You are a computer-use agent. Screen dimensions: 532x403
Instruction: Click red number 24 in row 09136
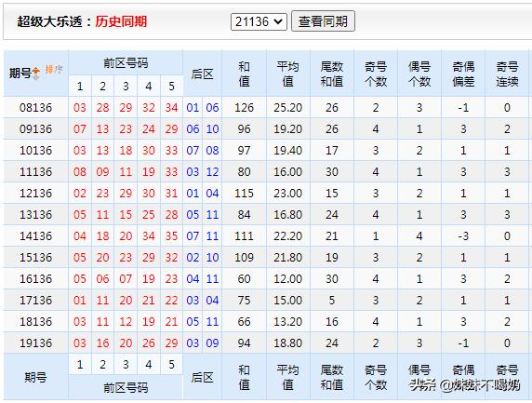point(149,129)
